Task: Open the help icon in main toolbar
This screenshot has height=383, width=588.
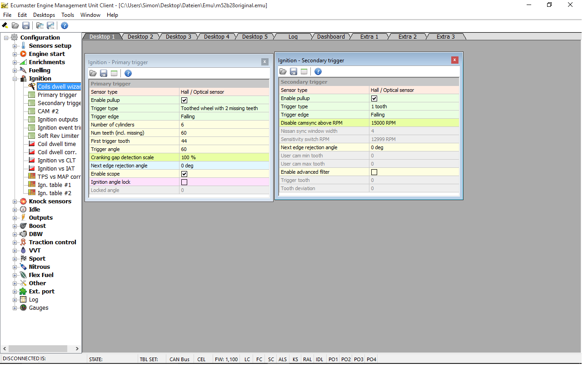Action: tap(65, 25)
